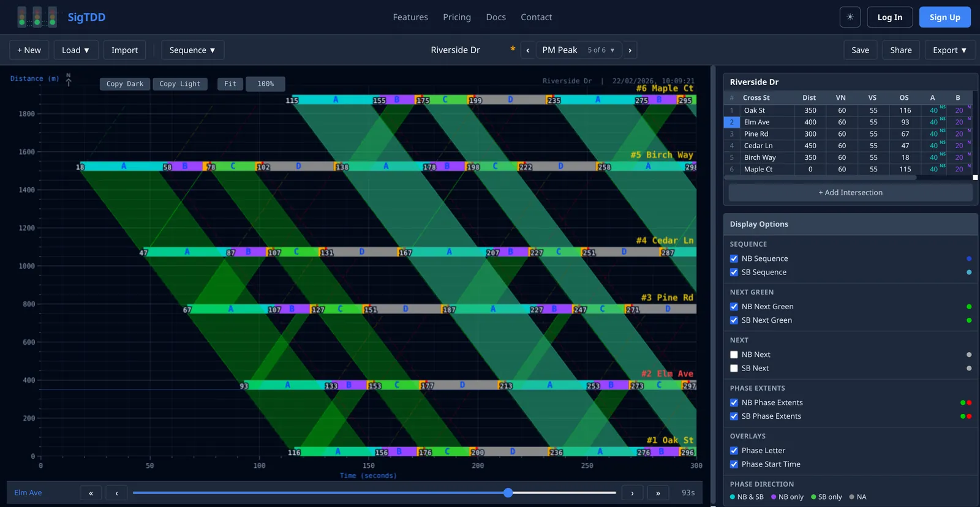Go to the previous sequence with the left arrow

coord(528,50)
